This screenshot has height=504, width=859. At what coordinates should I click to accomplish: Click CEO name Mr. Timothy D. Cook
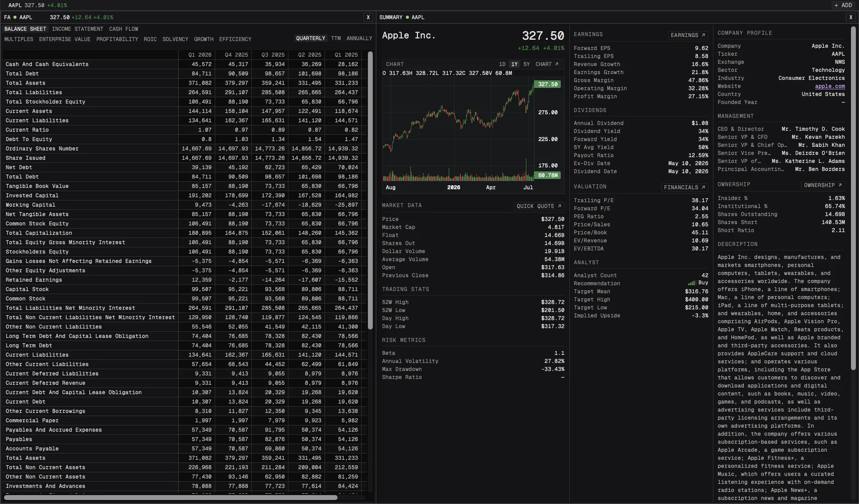pos(813,129)
